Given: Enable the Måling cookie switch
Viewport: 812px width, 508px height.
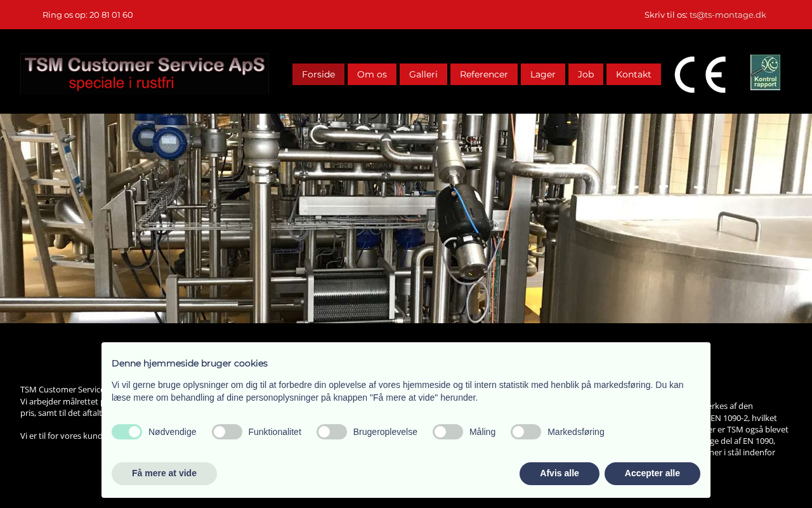Looking at the screenshot, I should [448, 432].
